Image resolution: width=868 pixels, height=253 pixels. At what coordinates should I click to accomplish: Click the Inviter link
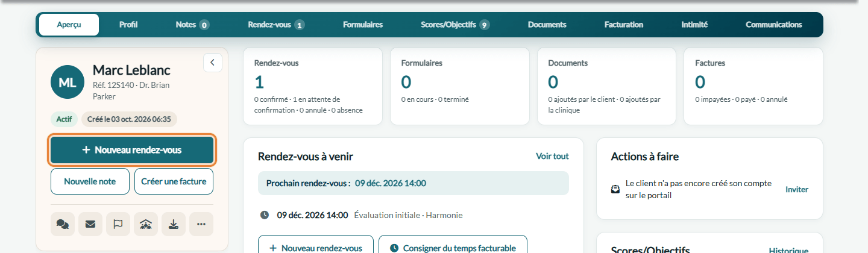pos(797,189)
